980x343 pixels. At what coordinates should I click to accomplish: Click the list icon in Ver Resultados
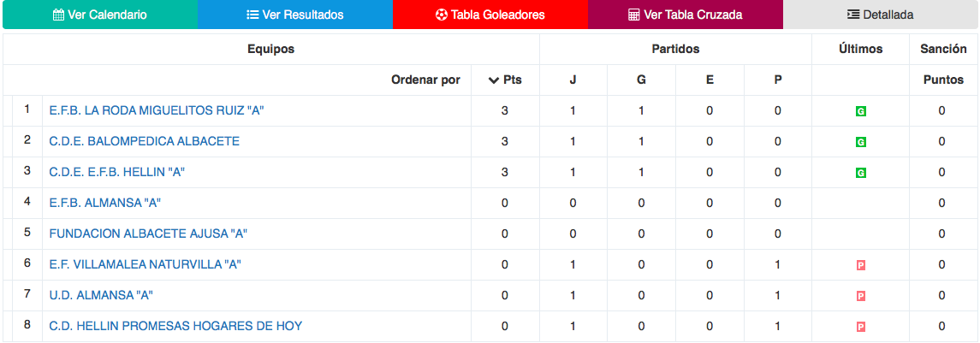(252, 15)
